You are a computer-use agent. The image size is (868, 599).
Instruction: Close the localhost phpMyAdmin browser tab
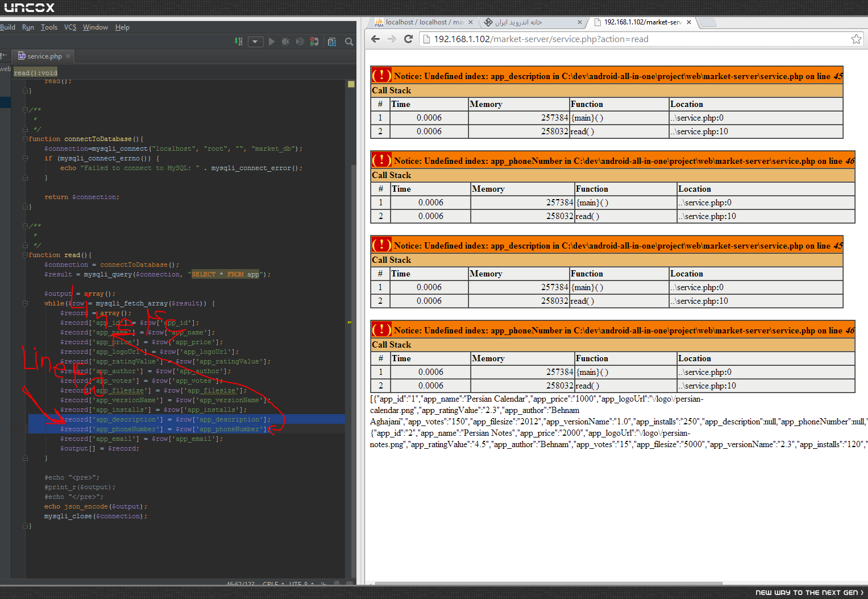[471, 22]
